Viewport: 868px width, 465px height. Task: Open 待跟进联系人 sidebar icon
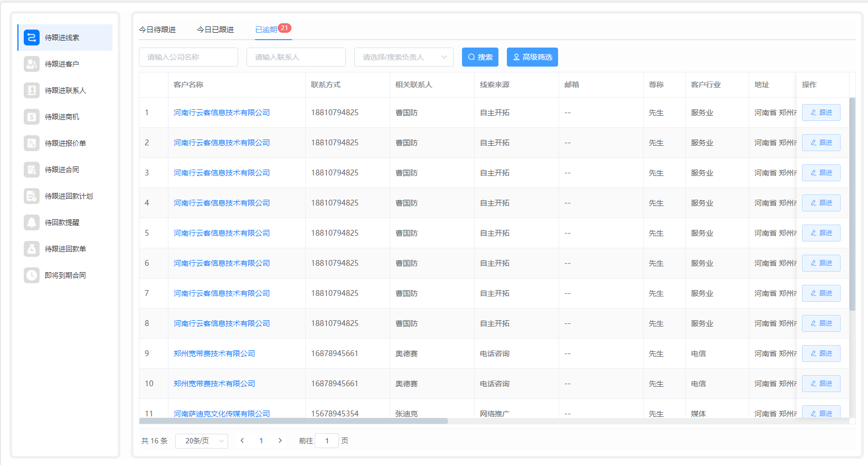coord(32,90)
